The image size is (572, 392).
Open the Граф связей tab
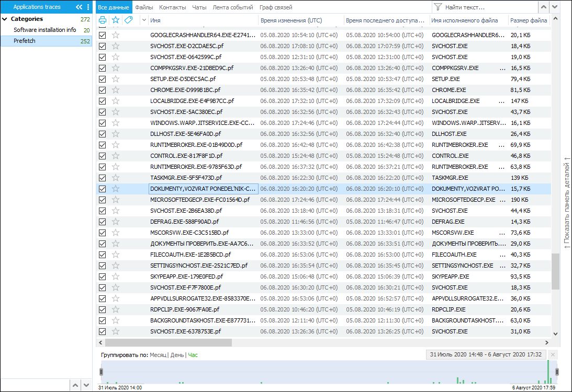coord(276,7)
